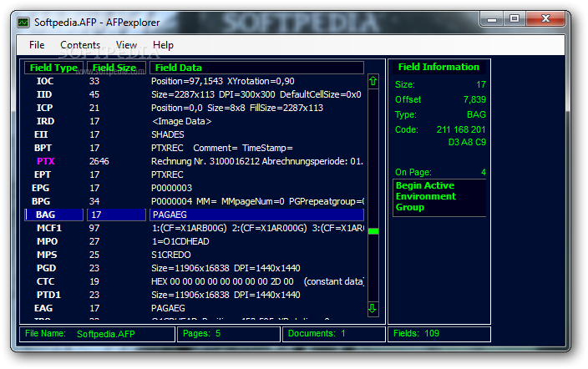Select the IOC field row
The width and height of the screenshot is (588, 369).
click(x=195, y=81)
